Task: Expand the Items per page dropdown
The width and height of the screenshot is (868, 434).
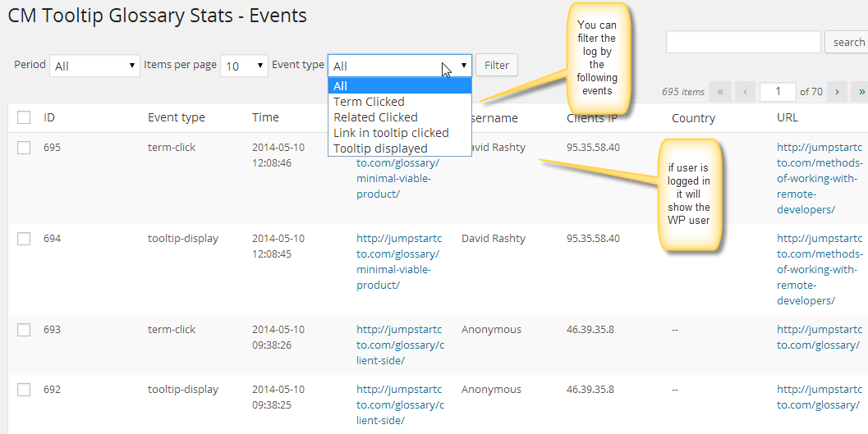Action: click(244, 66)
